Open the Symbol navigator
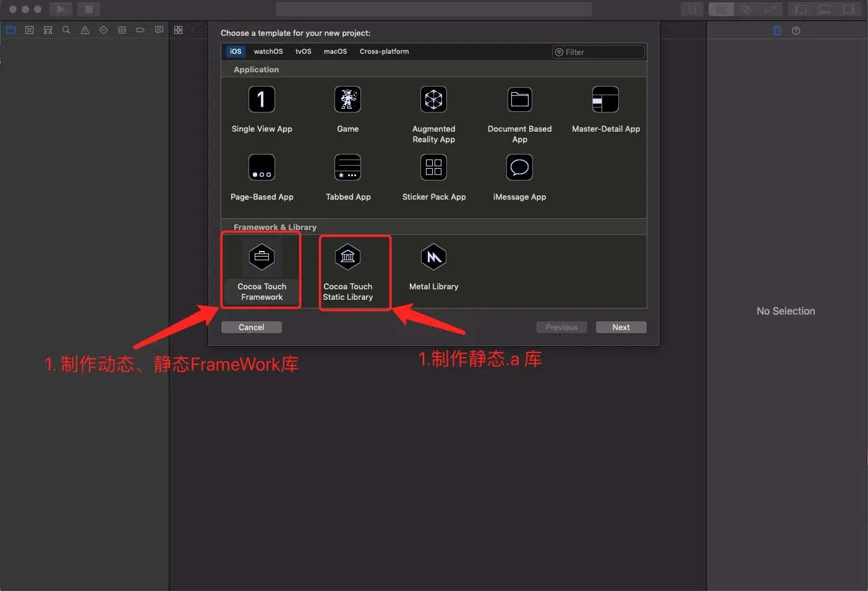Screen dimensions: 868x591 [x=48, y=30]
